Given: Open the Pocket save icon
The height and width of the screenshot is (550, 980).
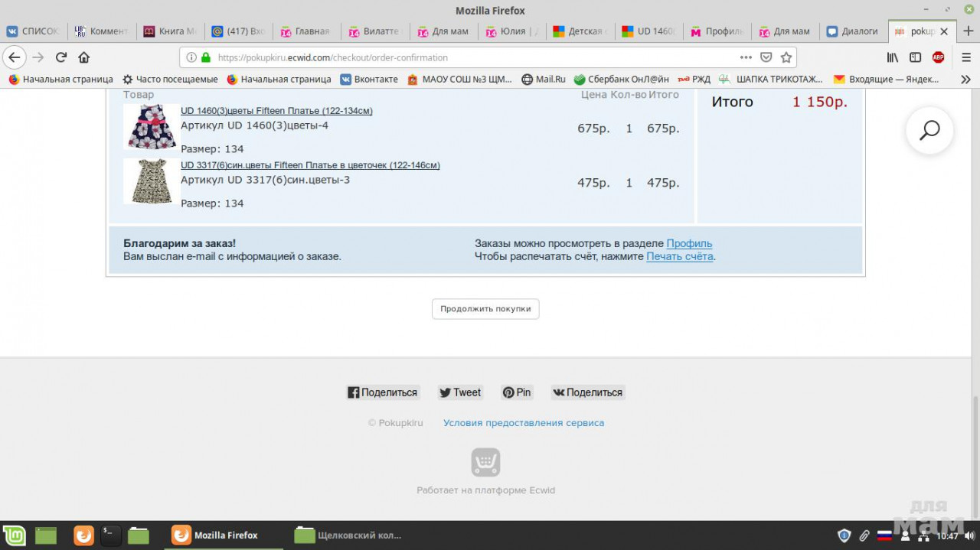Looking at the screenshot, I should (766, 57).
